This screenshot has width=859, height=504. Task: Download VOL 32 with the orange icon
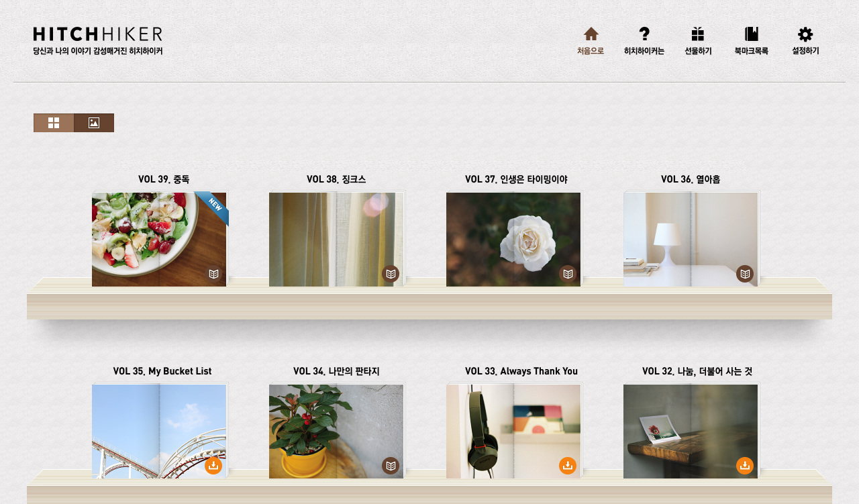coord(745,466)
